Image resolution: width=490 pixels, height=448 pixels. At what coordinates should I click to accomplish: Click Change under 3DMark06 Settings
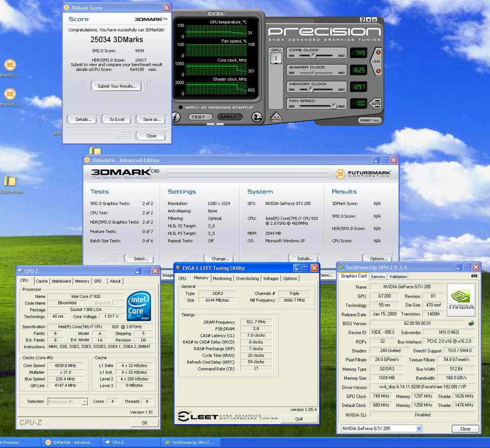[220, 259]
